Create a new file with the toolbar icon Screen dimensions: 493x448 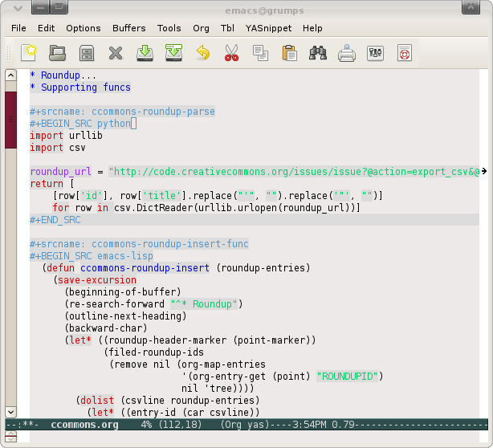point(29,53)
